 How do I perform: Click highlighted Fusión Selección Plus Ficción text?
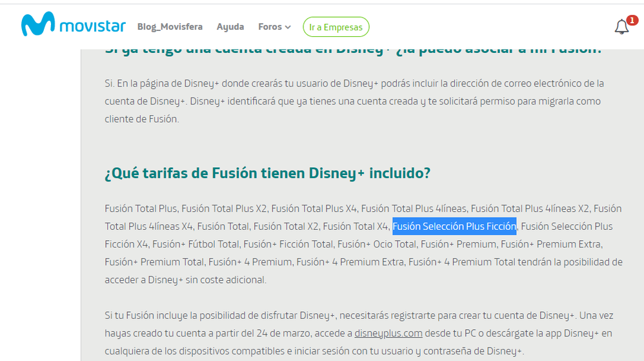tap(454, 227)
